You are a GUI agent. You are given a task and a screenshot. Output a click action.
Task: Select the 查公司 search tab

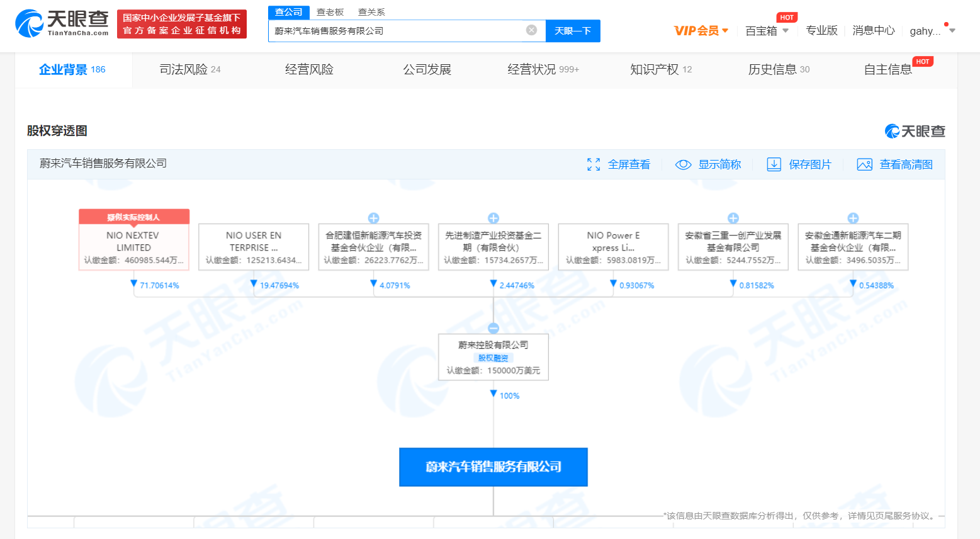(x=289, y=12)
